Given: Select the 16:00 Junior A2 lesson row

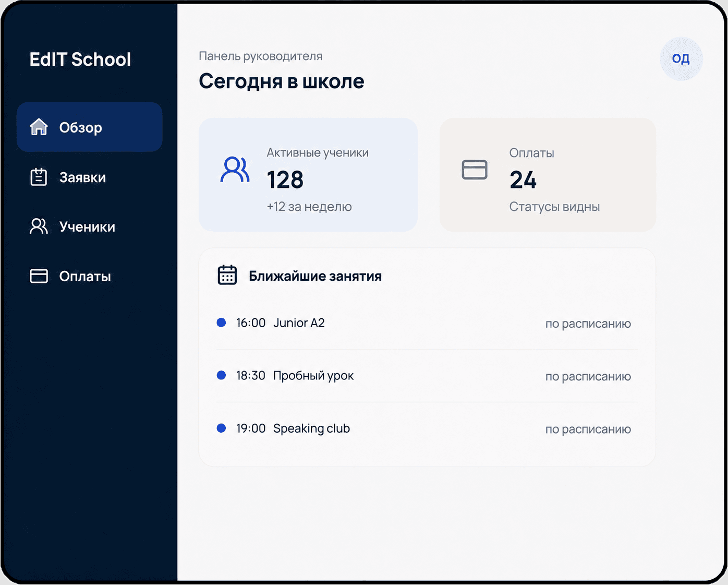Looking at the screenshot, I should (x=427, y=323).
